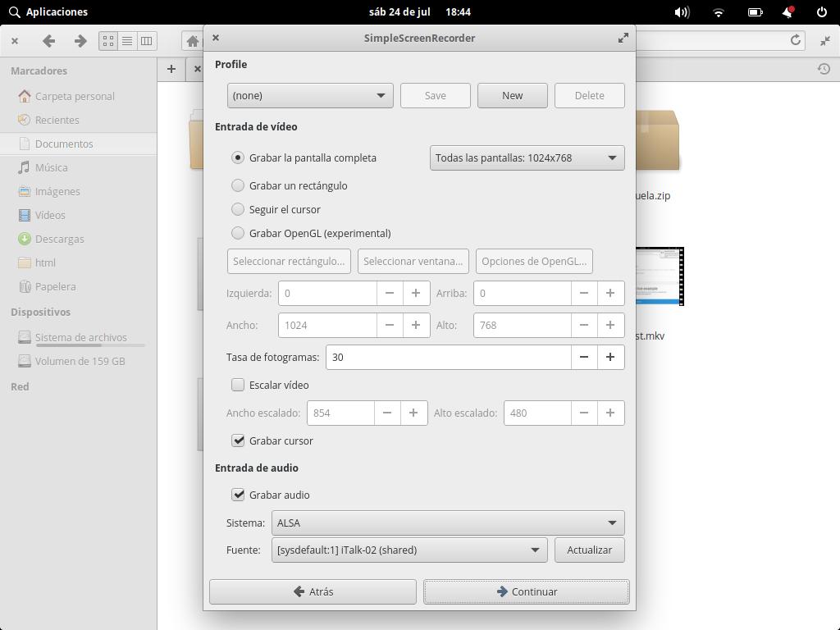Click the date and time in panel
Viewport: 840px width, 630px height.
pyautogui.click(x=419, y=11)
